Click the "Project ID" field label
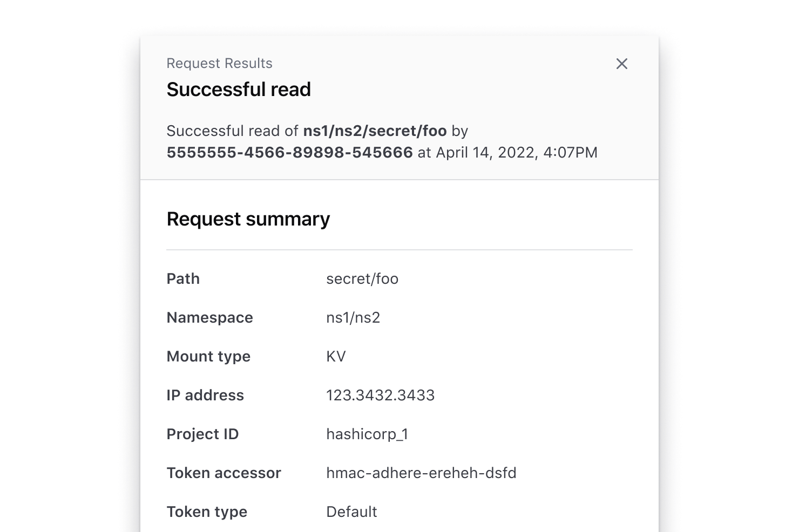Screen dimensions: 799x532 (202, 434)
